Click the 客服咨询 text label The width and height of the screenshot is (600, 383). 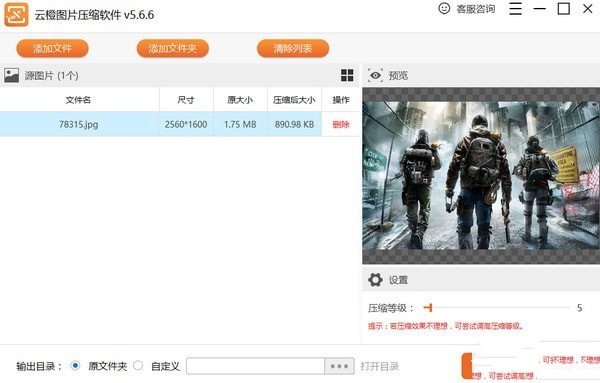(476, 9)
